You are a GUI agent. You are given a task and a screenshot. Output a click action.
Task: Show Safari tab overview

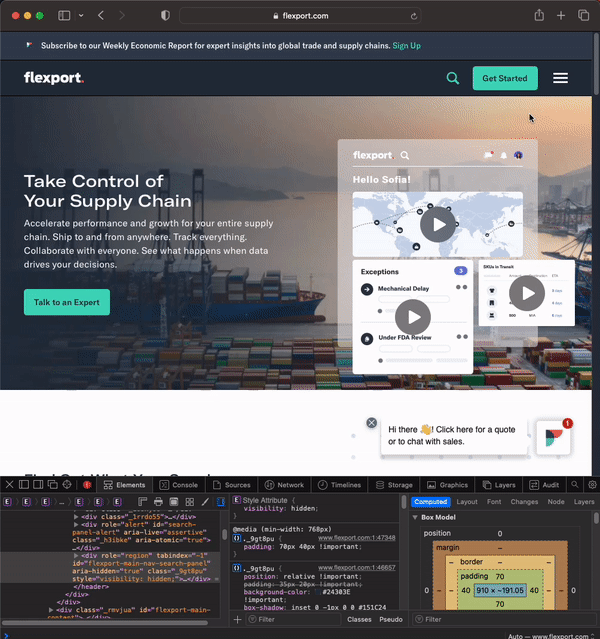click(584, 15)
